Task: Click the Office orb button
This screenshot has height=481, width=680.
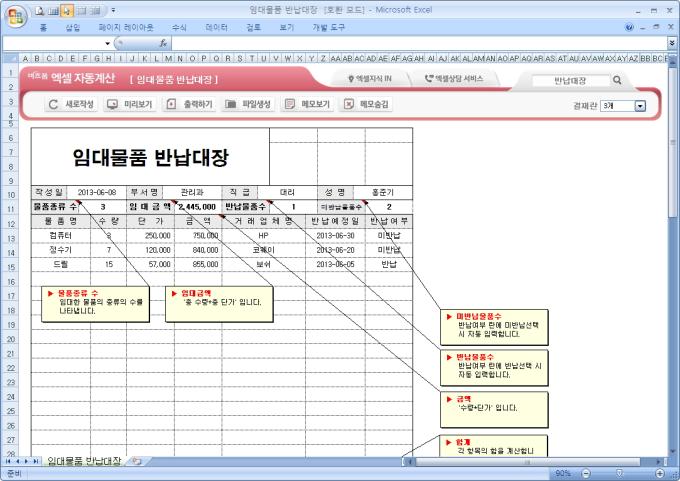Action: pyautogui.click(x=16, y=16)
